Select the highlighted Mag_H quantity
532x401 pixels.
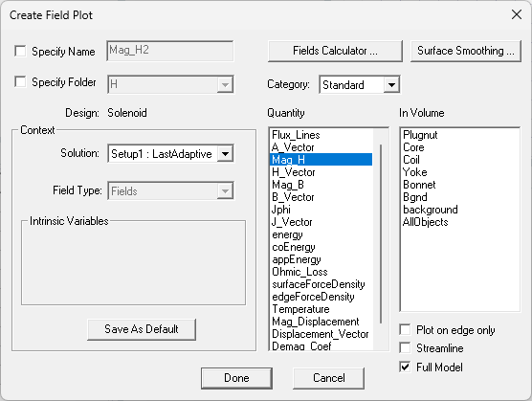tap(321, 160)
